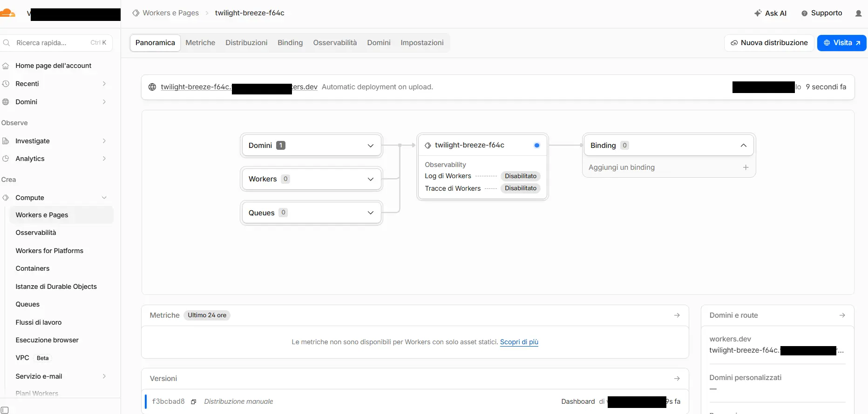This screenshot has height=414, width=868.
Task: Open Flussi di lavoro
Action: (39, 322)
